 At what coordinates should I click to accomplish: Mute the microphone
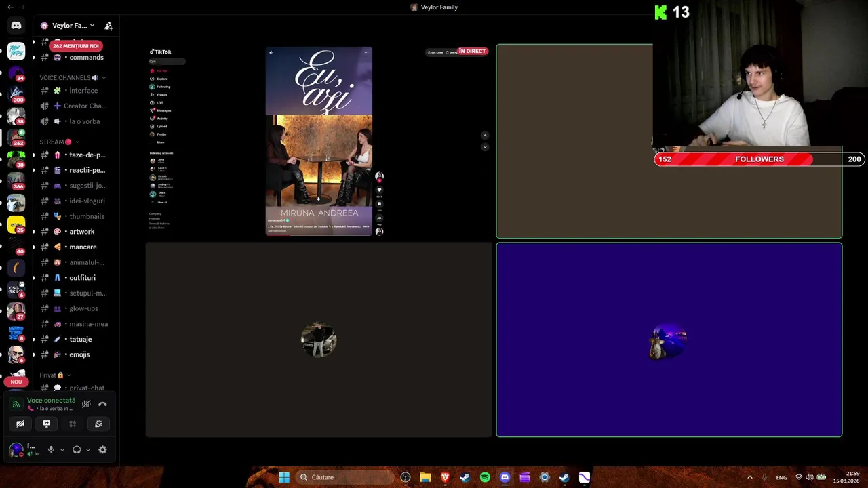(x=51, y=449)
